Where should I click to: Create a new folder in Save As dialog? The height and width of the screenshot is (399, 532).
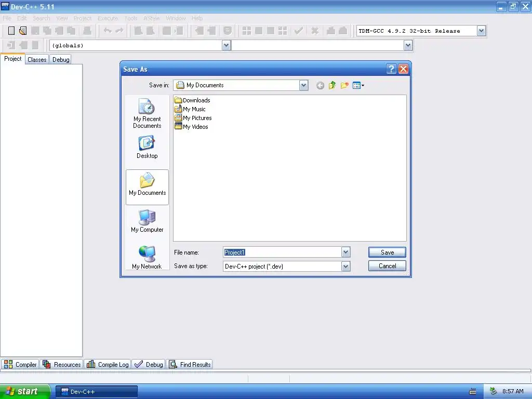click(x=344, y=86)
